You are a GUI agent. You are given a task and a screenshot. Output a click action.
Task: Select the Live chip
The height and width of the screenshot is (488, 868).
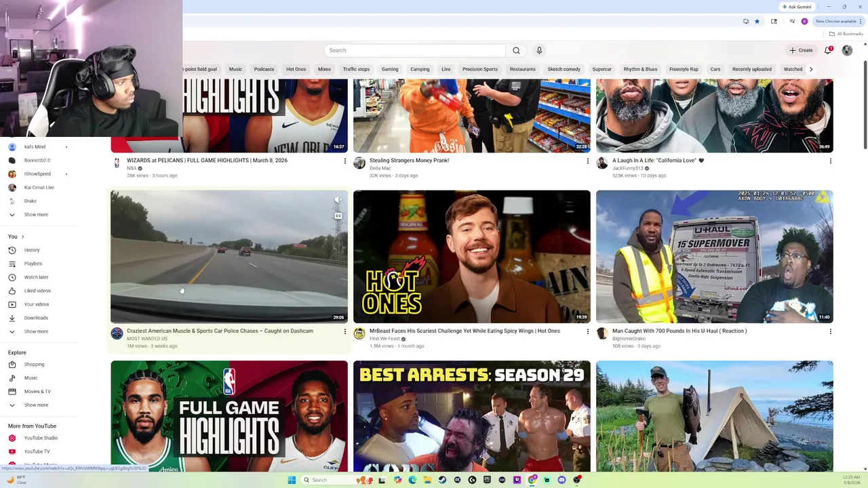[446, 69]
